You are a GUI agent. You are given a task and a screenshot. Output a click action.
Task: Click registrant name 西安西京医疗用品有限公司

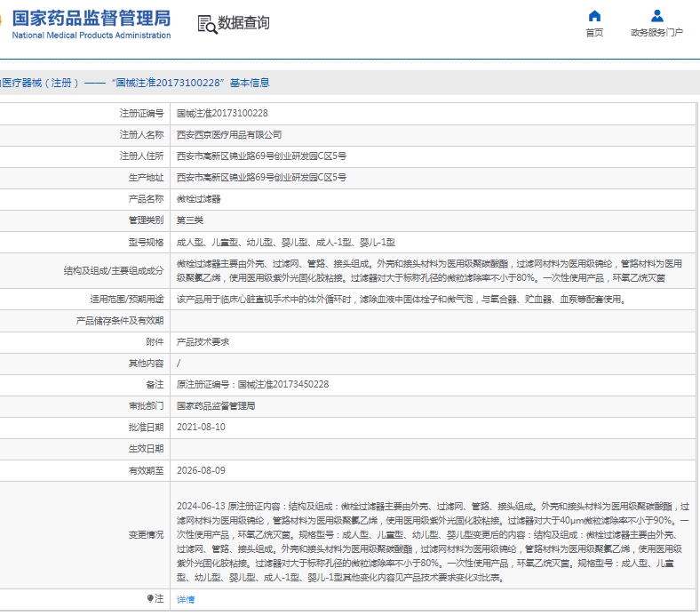(x=229, y=135)
